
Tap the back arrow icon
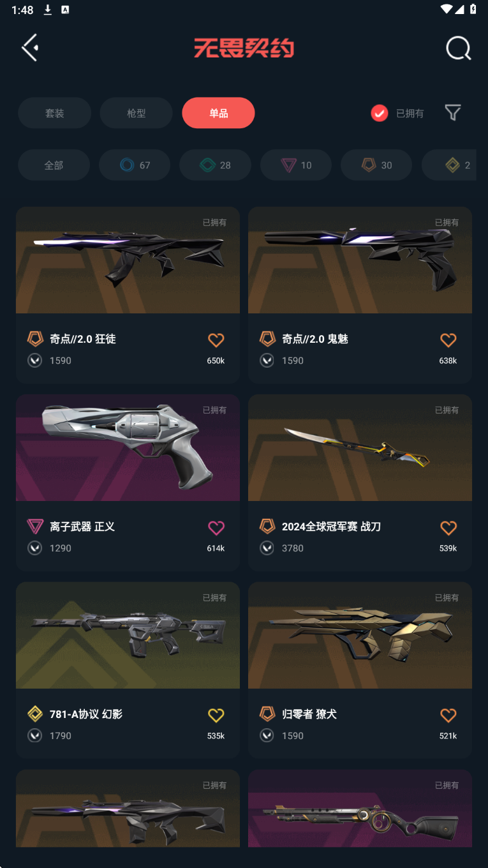30,48
